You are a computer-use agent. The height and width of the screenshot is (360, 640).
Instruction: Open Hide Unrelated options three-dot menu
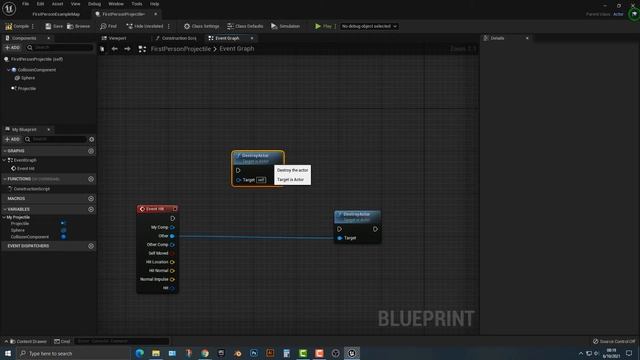pyautogui.click(x=169, y=26)
